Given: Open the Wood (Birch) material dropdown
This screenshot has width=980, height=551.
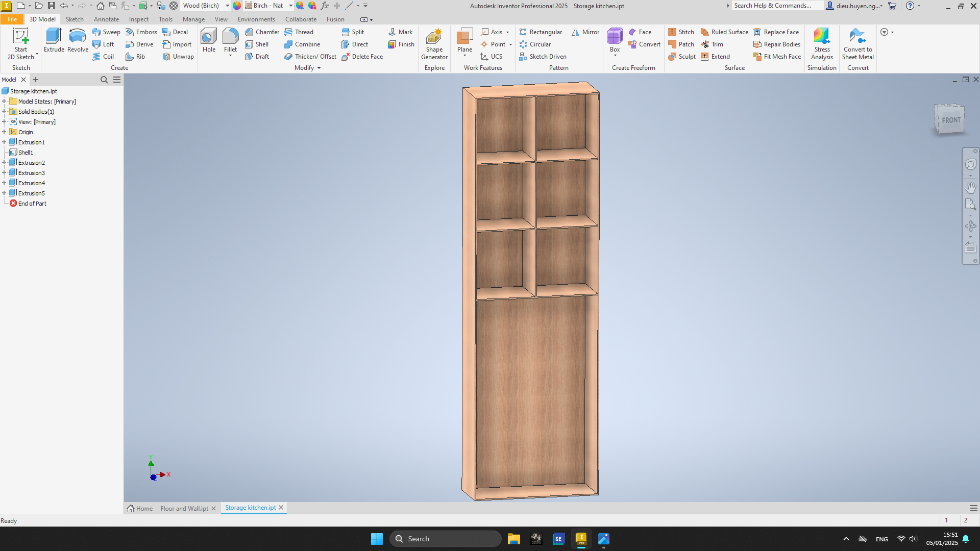Looking at the screenshot, I should click(227, 6).
